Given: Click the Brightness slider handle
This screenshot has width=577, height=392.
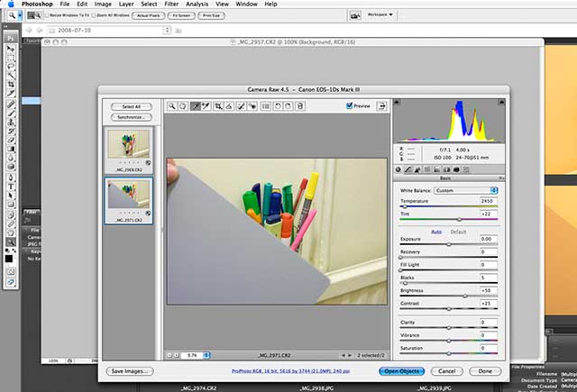Looking at the screenshot, I should point(465,296).
